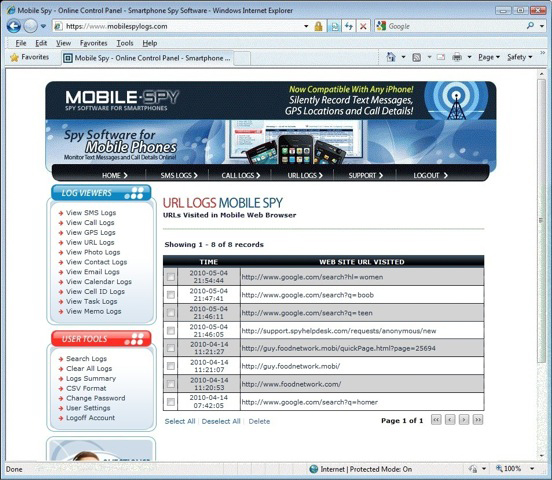Viewport: 552px width, 480px height.
Task: Click the address bar URL field
Action: click(180, 26)
